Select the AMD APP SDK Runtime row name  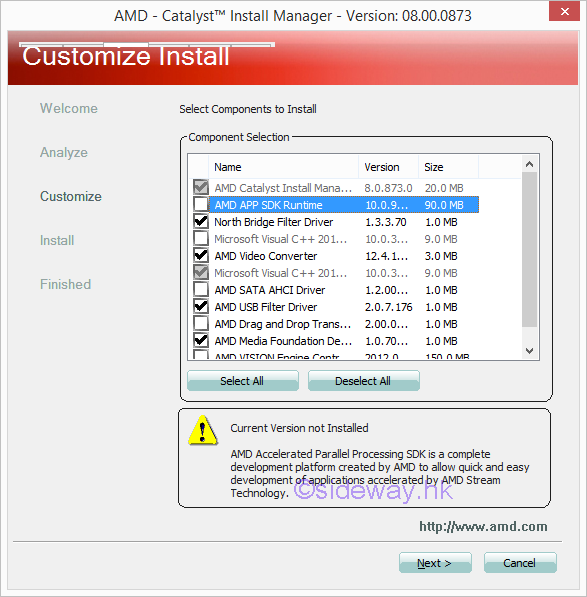coord(268,205)
